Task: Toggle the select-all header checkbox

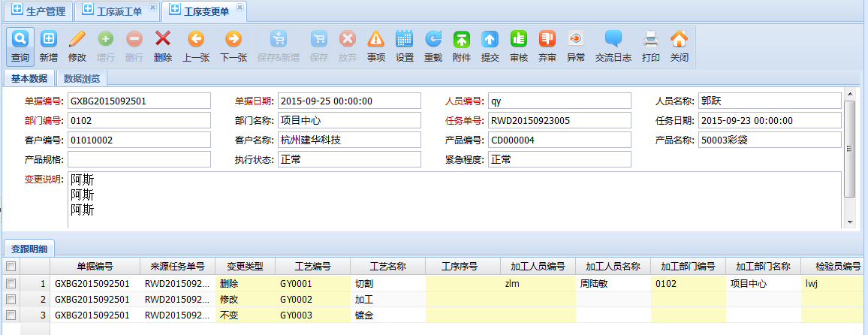Action: point(11,267)
